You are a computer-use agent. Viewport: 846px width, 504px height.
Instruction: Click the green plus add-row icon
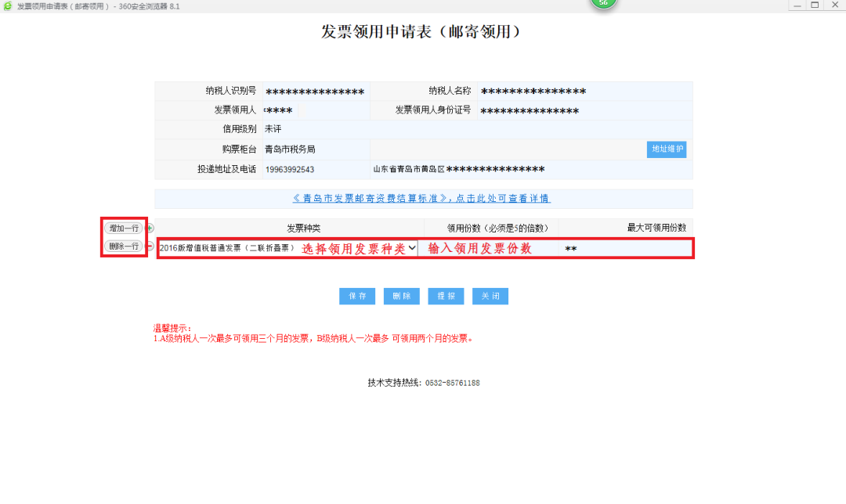pyautogui.click(x=150, y=228)
